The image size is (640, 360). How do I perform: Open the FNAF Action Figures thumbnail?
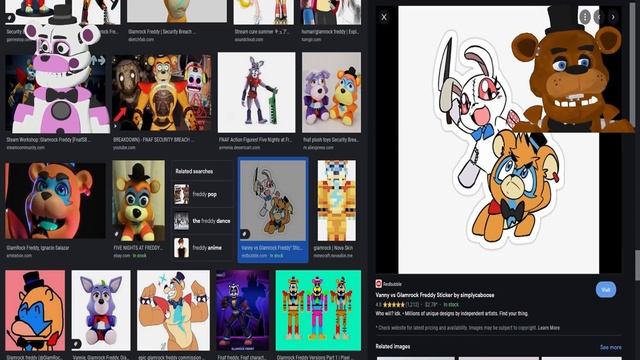coord(256,92)
